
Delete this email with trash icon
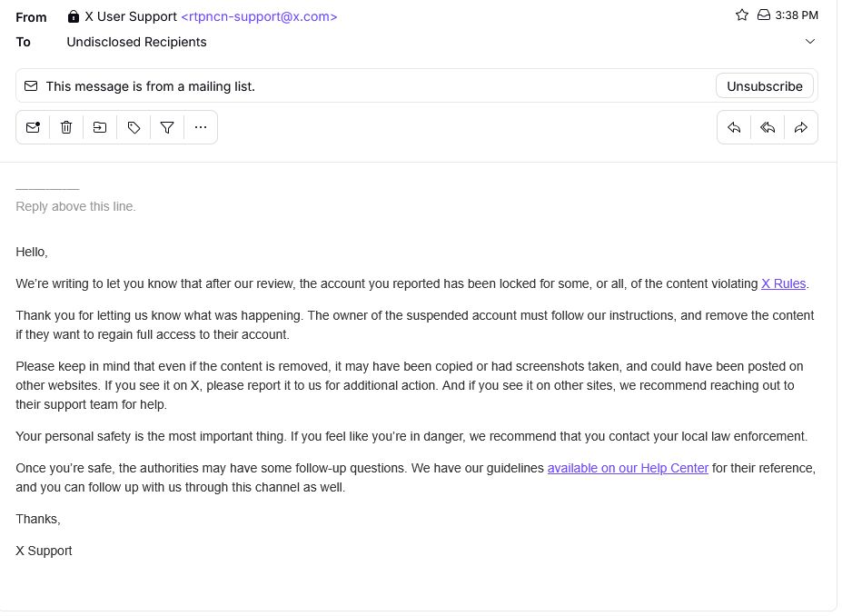click(66, 128)
